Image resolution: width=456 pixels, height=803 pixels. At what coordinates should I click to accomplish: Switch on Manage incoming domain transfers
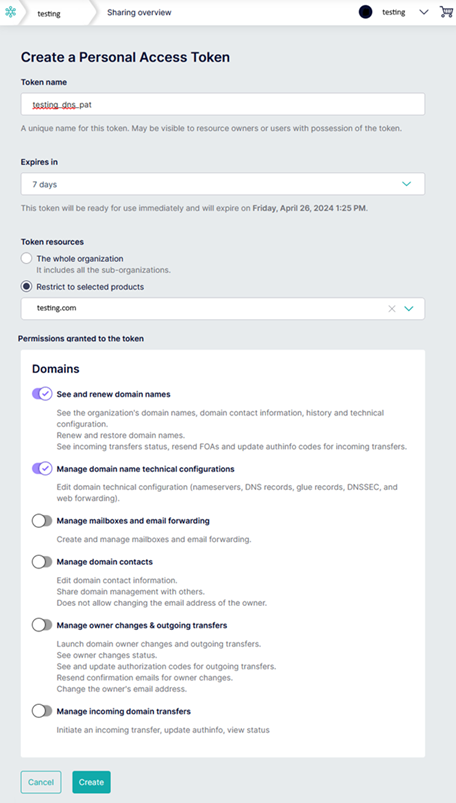[42, 711]
